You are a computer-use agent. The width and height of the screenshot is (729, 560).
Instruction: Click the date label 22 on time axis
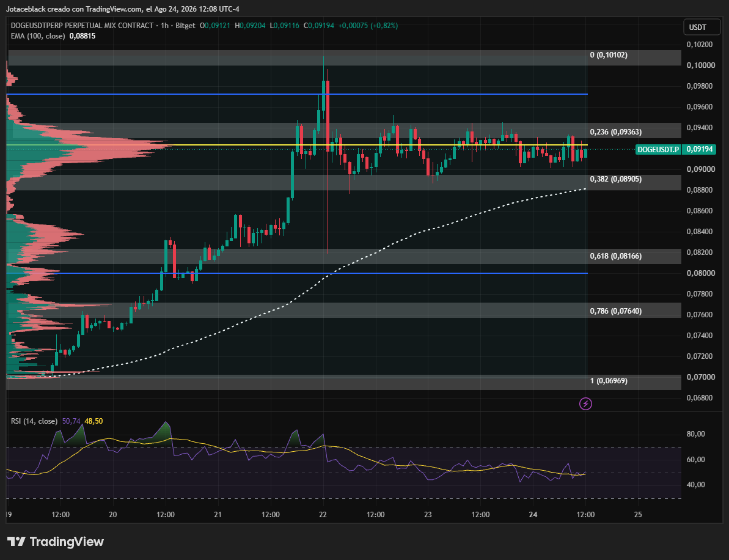click(323, 514)
